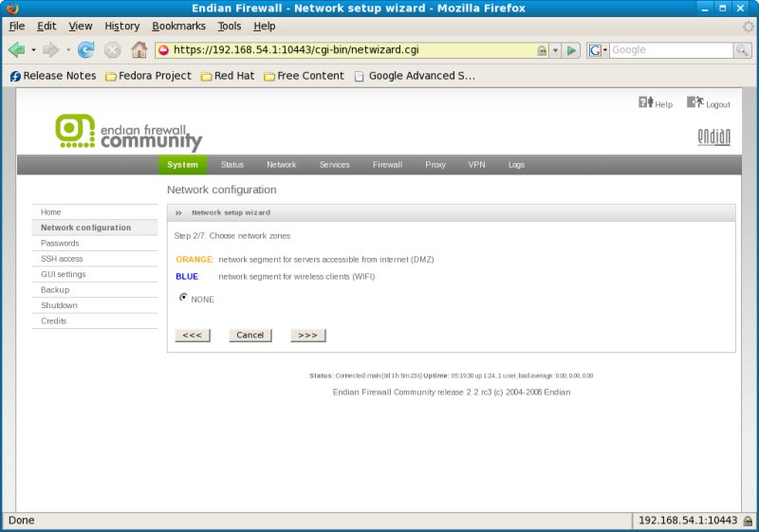
Task: Select the NONE radio button
Action: [183, 298]
